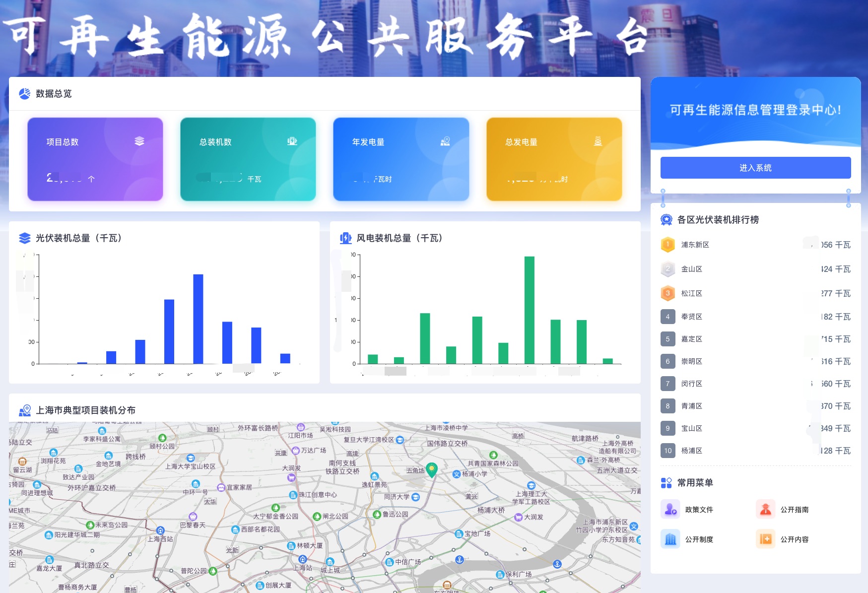The height and width of the screenshot is (593, 868).
Task: Click the 项目总数 stacked layers icon
Action: click(x=139, y=141)
